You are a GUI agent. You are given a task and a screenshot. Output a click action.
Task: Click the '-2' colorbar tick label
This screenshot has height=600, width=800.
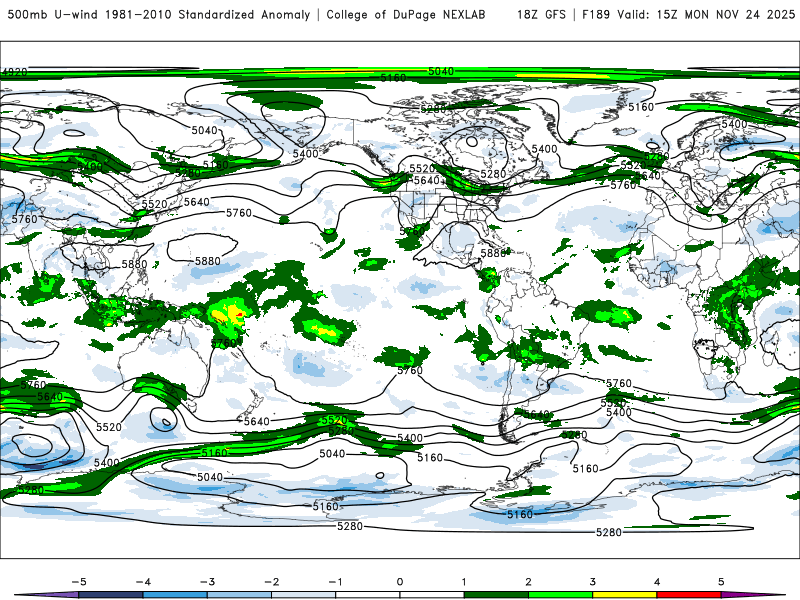271,582
